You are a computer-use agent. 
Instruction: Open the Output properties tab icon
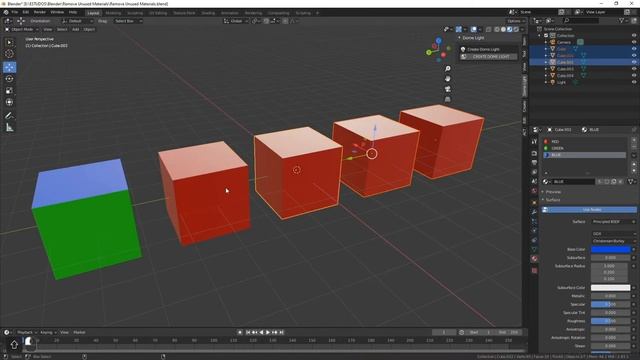click(534, 162)
